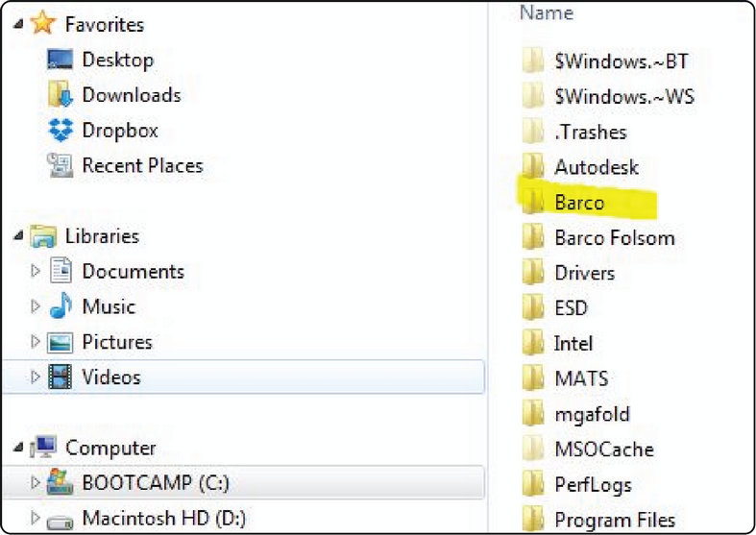Click the Program Files folder icon
This screenshot has width=756, height=535.
(x=533, y=519)
